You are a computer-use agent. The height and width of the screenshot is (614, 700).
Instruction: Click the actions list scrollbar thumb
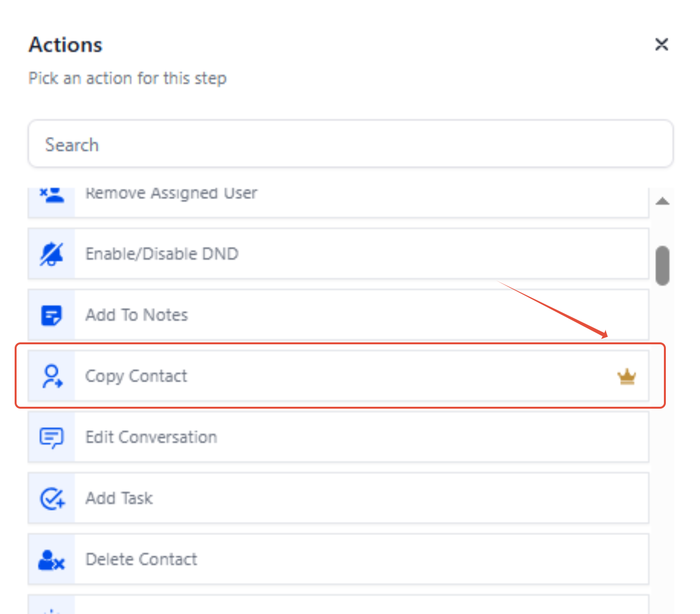pos(662,266)
